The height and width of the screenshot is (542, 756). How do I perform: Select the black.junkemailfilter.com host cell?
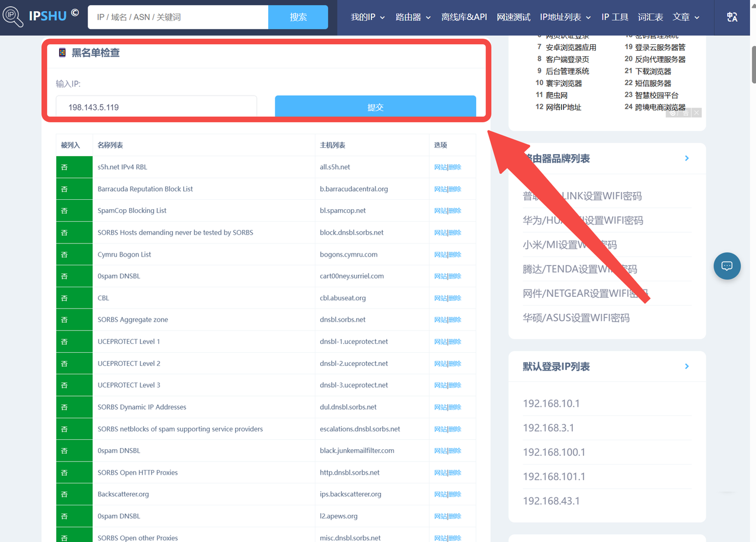[372, 450]
